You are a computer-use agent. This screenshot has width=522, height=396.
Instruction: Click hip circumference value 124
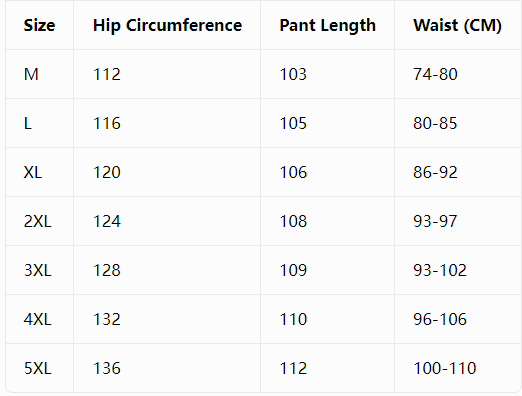(107, 221)
